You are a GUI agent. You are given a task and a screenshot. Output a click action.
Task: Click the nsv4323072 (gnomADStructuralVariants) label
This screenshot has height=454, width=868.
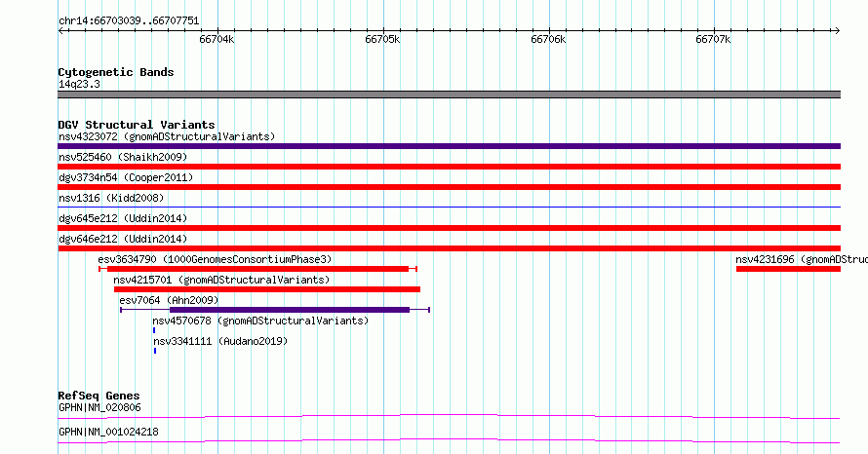pyautogui.click(x=167, y=136)
